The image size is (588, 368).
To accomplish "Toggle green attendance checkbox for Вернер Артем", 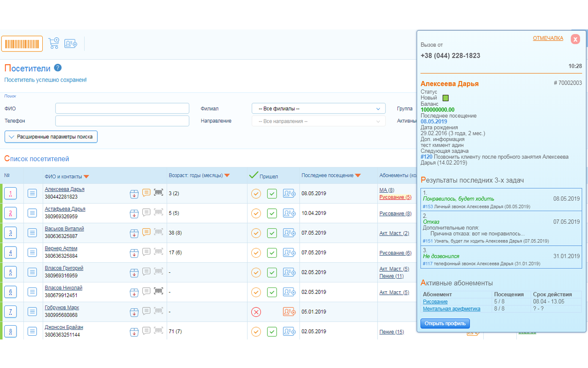I will (x=272, y=253).
